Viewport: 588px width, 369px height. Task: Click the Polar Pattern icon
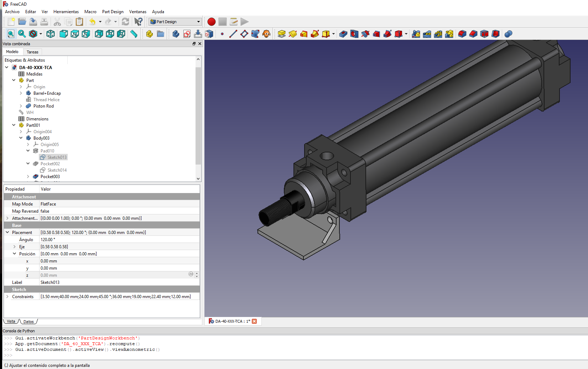click(x=438, y=34)
